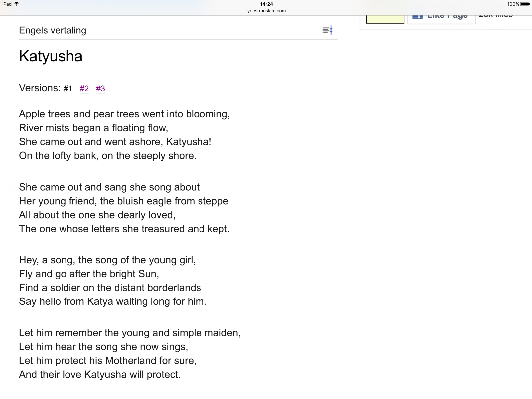The height and width of the screenshot is (399, 532).
Task: Click line 'Let him remember the young and simple maiden,'
Action: click(x=130, y=333)
